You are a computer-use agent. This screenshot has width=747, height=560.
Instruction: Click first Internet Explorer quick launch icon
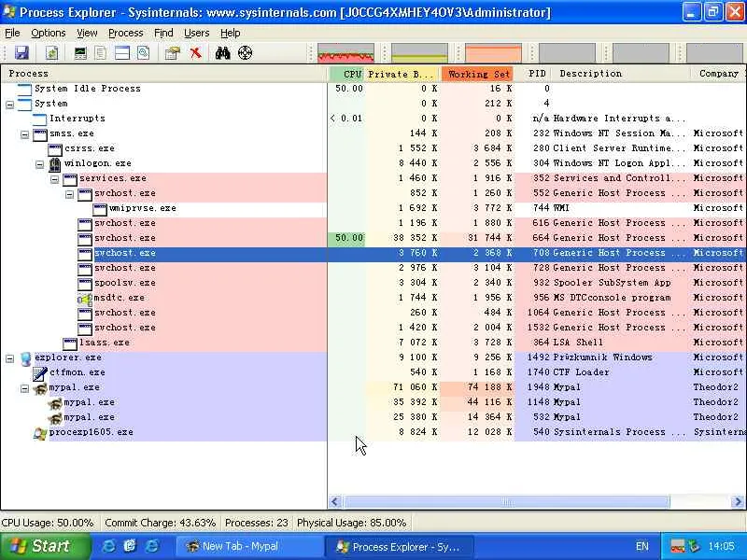[108, 546]
